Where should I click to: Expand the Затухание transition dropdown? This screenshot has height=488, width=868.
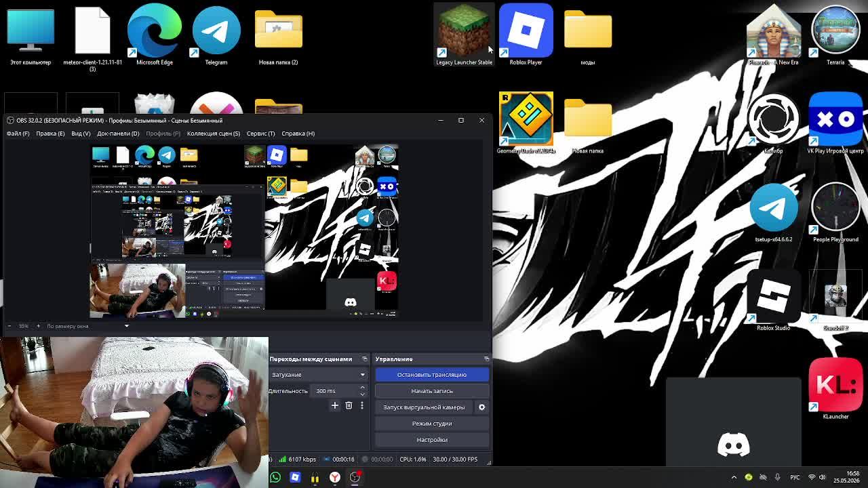(317, 374)
